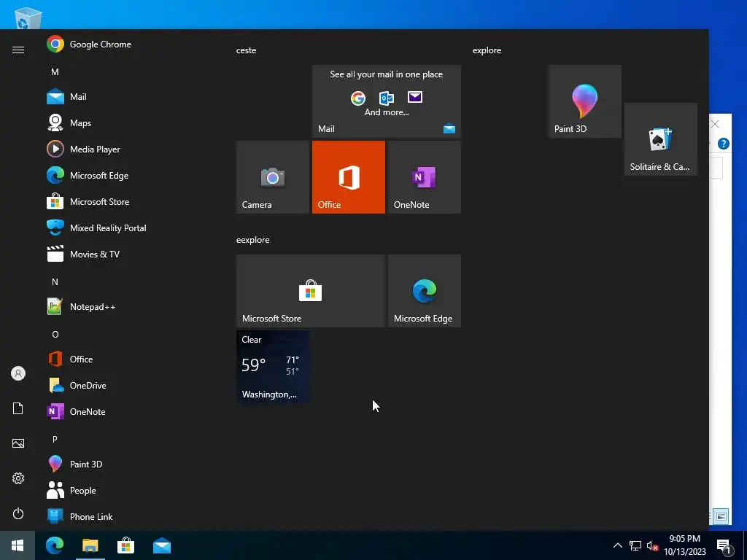Open the user account button
The width and height of the screenshot is (747, 560).
pos(18,373)
